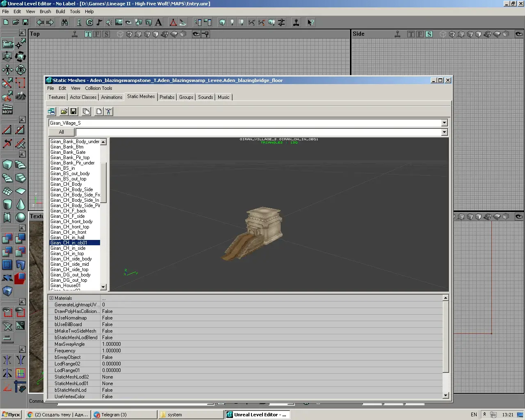Build a Cone brush
The width and height of the screenshot is (525, 420).
(x=21, y=204)
